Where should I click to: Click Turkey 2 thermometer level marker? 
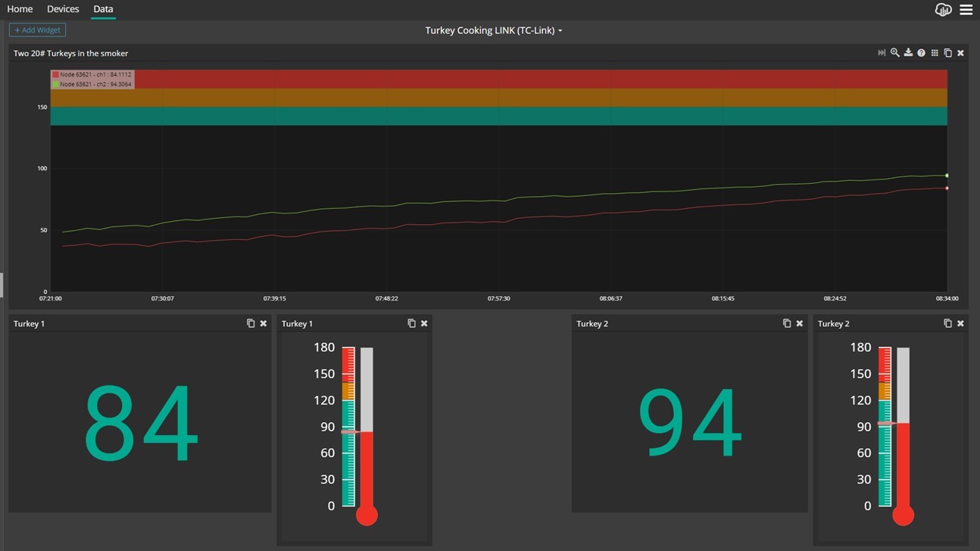coord(887,424)
